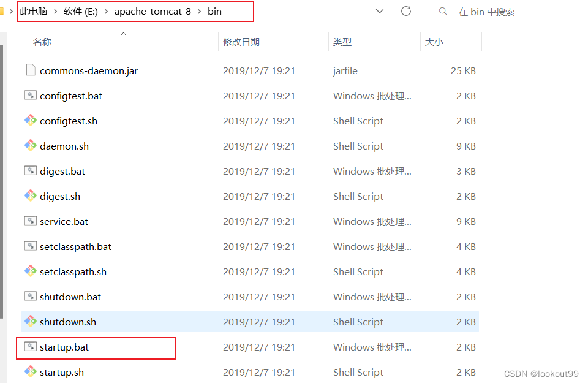The image size is (588, 383).
Task: Expand the chevron after 软件 (E:) in path
Action: 106,12
